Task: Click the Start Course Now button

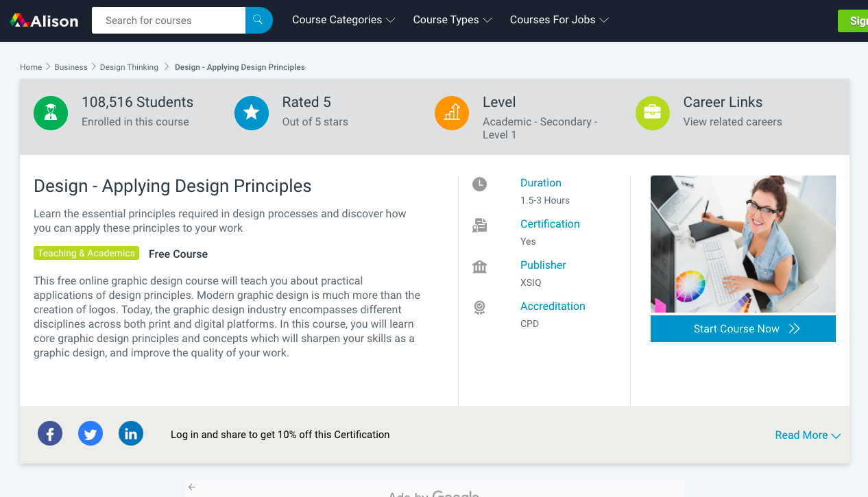Action: (x=743, y=328)
